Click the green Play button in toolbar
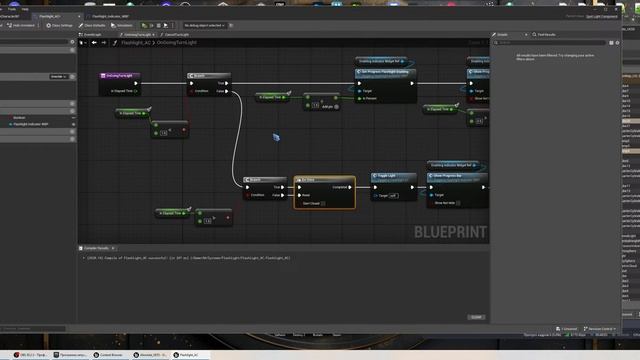 144,25
